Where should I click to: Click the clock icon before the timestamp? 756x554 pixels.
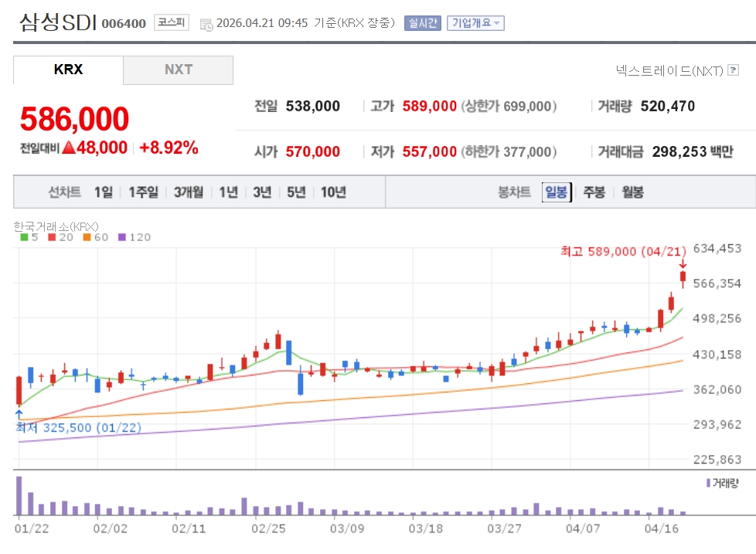click(x=206, y=24)
